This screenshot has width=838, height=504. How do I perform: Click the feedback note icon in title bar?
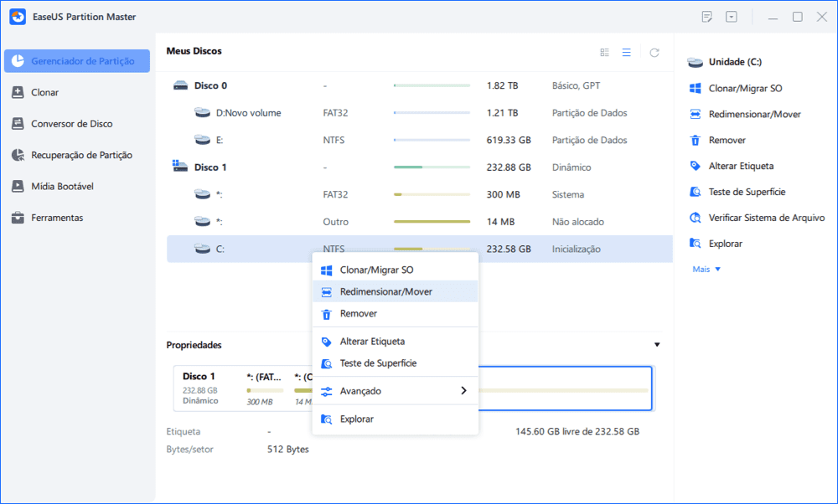point(706,17)
